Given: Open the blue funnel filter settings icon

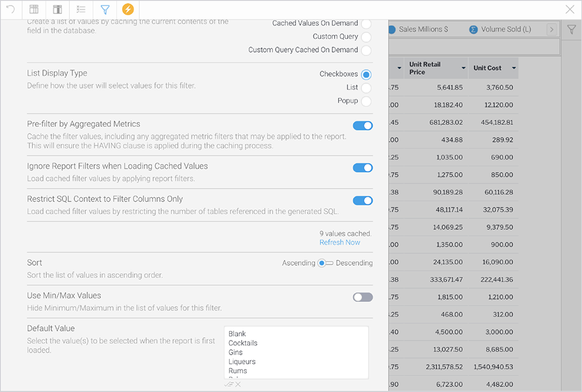Looking at the screenshot, I should [104, 9].
